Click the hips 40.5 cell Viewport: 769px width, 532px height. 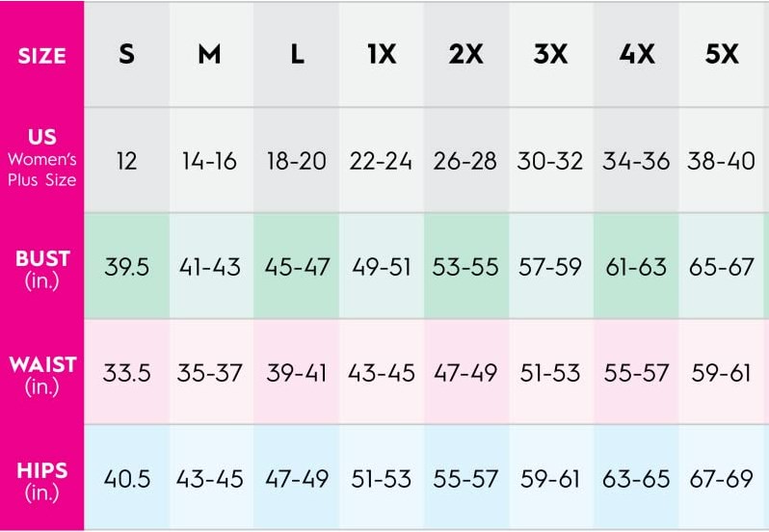(126, 479)
